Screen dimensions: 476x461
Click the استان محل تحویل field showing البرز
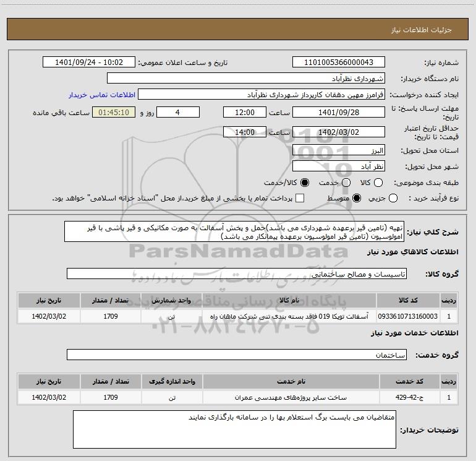(x=338, y=150)
